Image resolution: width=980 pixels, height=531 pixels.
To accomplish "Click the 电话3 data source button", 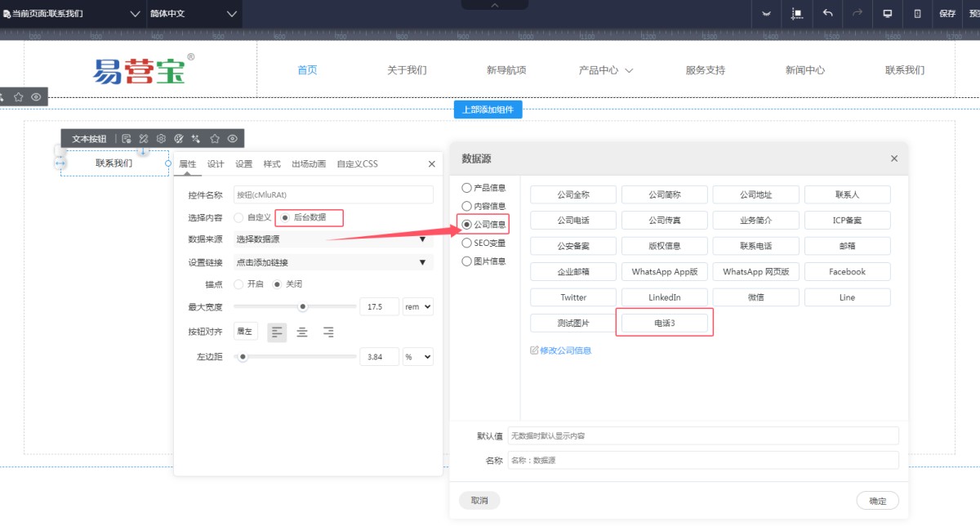I will (664, 323).
